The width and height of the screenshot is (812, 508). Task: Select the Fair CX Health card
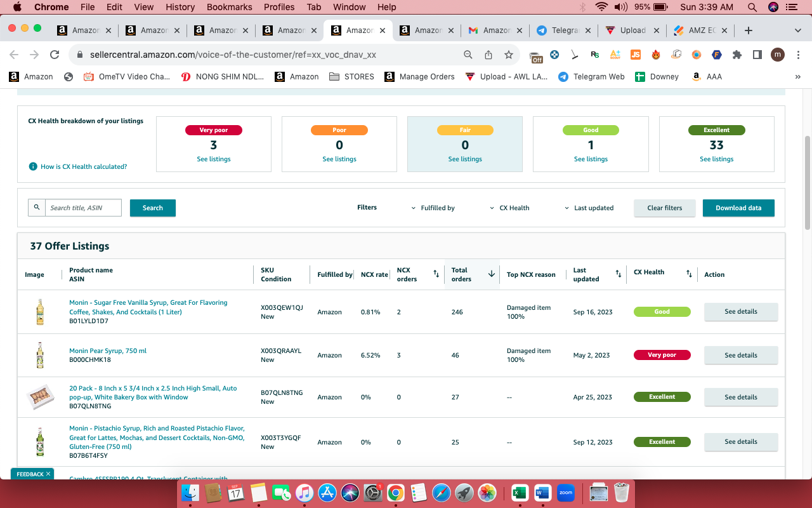(x=465, y=144)
